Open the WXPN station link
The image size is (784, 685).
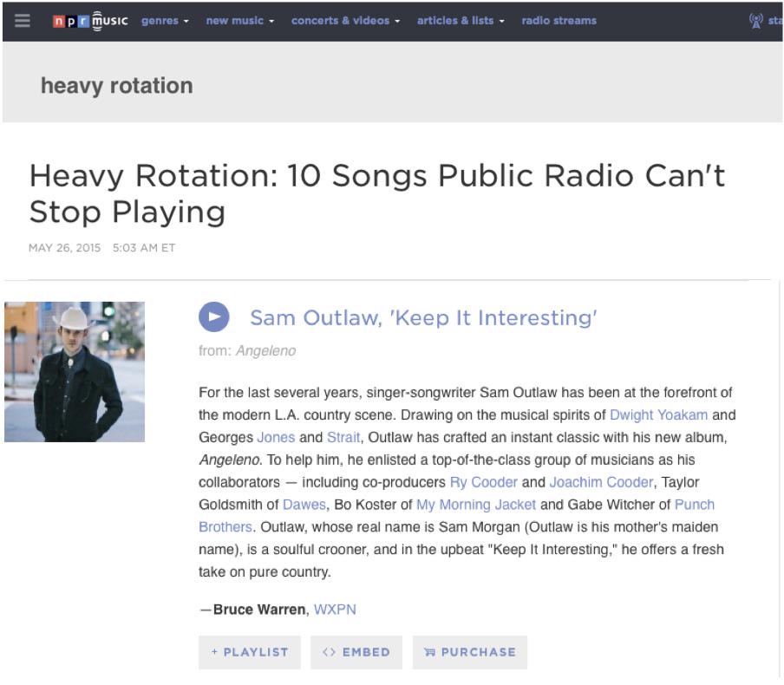tap(335, 610)
